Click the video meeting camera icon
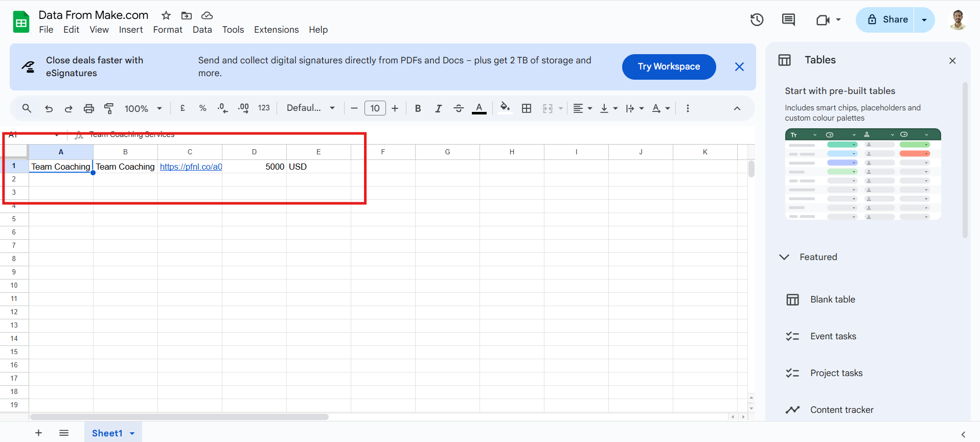Image resolution: width=980 pixels, height=442 pixels. 823,20
